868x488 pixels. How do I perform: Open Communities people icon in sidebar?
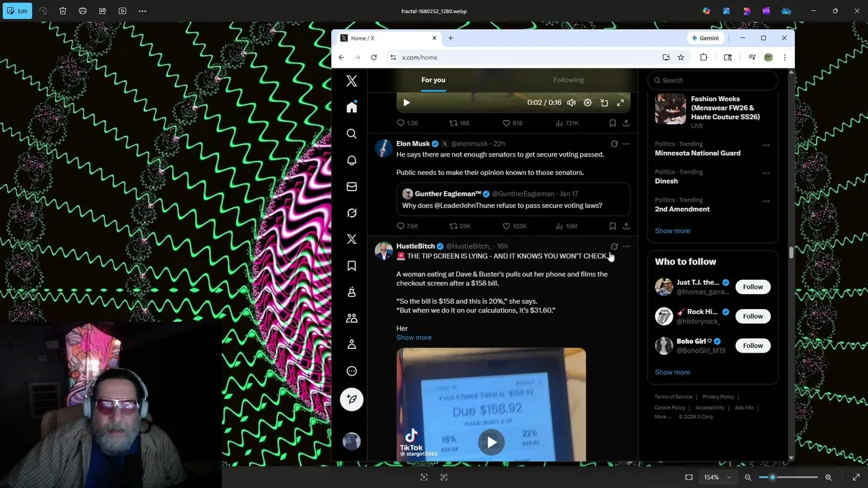click(351, 318)
